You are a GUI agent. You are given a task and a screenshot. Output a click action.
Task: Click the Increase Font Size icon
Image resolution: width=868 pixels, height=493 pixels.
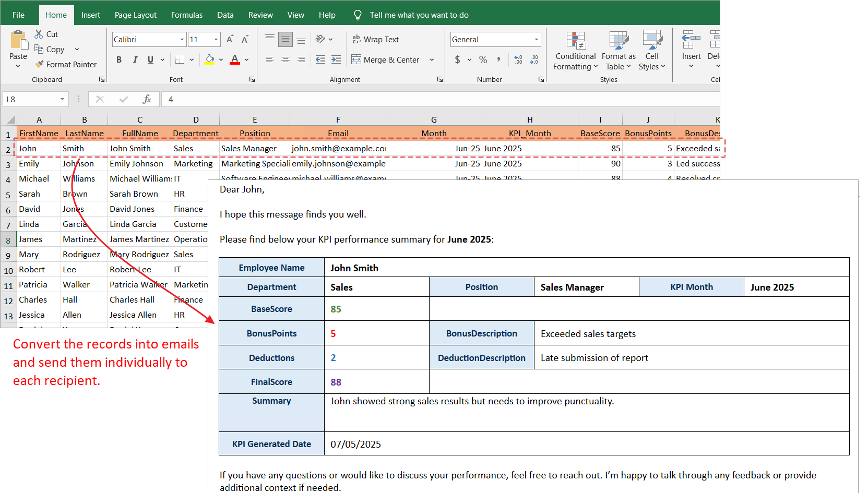point(230,39)
